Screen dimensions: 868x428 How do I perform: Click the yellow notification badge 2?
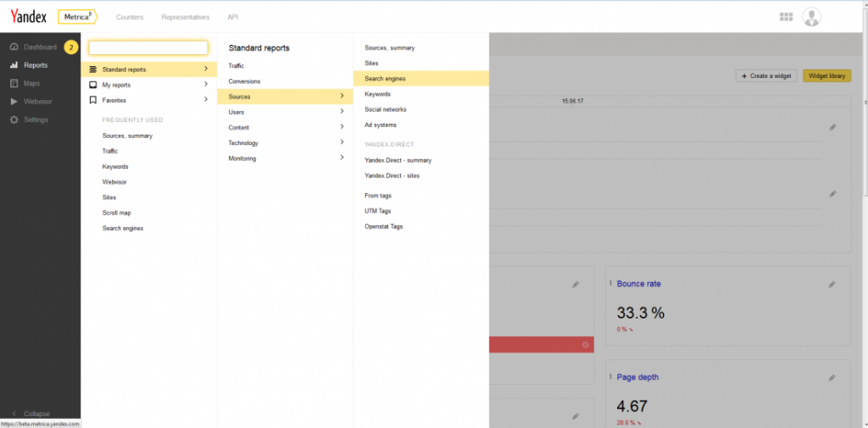point(71,47)
